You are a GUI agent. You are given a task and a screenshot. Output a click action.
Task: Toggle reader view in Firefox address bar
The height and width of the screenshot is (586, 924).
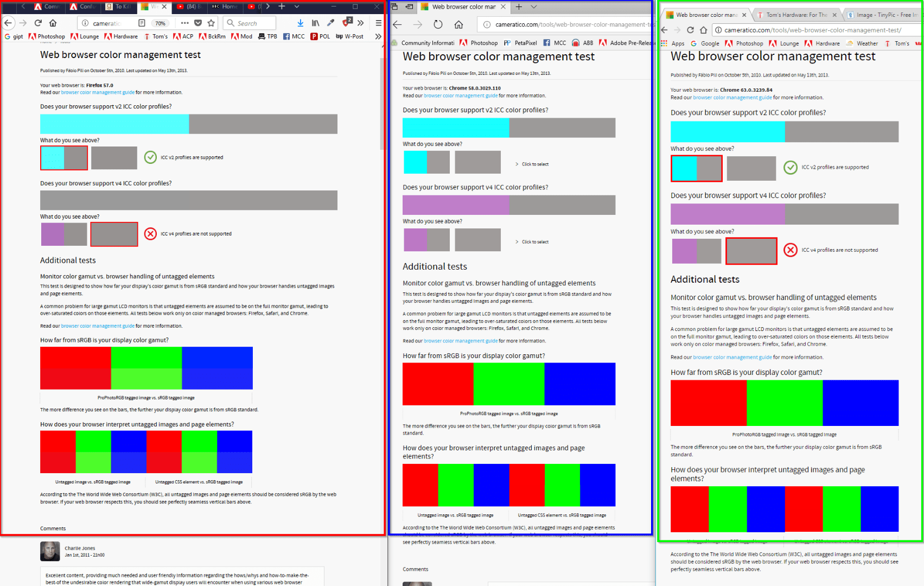[142, 23]
